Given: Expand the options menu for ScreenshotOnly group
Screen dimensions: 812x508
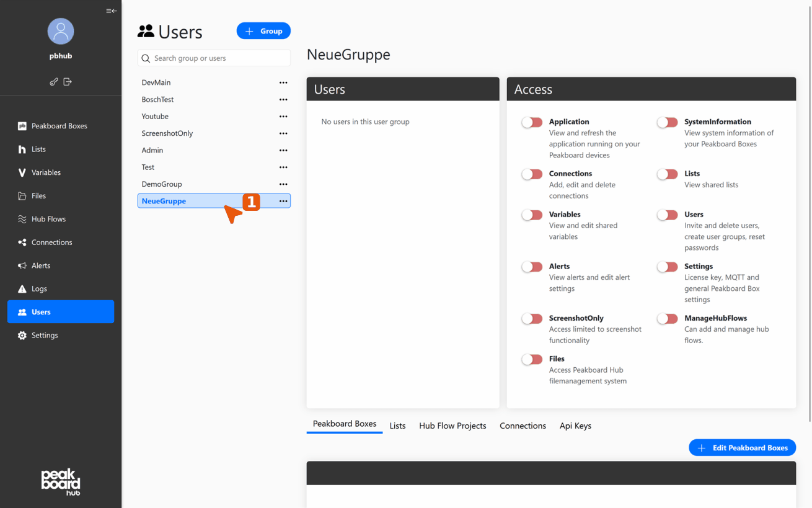Looking at the screenshot, I should coord(283,133).
